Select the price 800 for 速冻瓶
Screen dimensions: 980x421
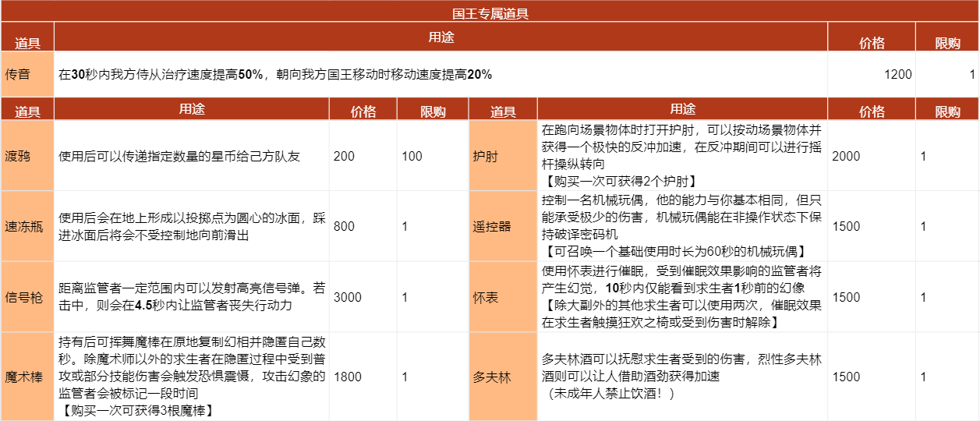344,226
